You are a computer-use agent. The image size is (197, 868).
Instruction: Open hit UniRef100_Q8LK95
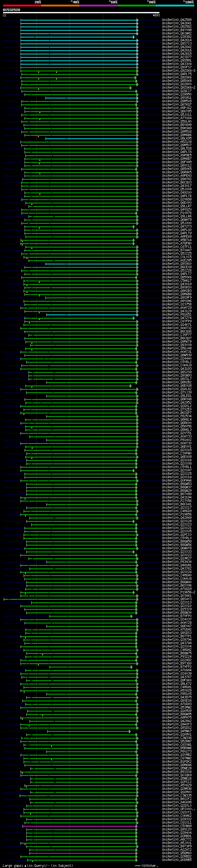pyautogui.click(x=177, y=139)
